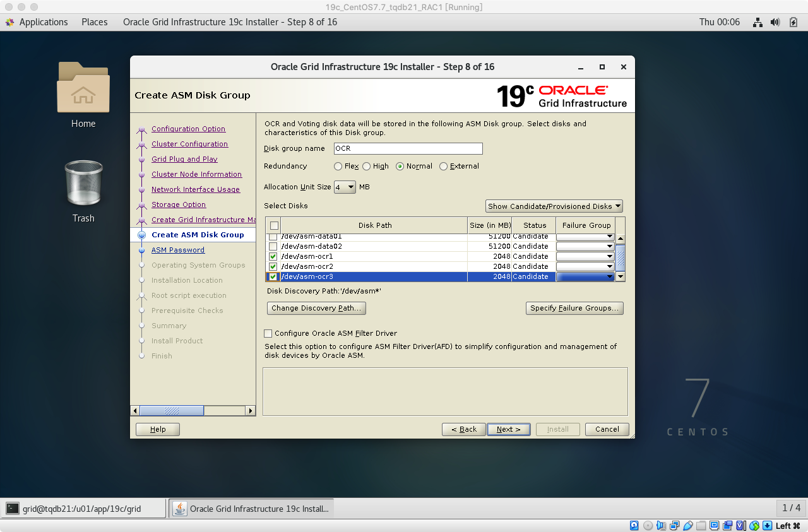Image resolution: width=808 pixels, height=532 pixels.
Task: Uncheck the /dev/asm-ocr2 disk checkbox
Action: 273,266
